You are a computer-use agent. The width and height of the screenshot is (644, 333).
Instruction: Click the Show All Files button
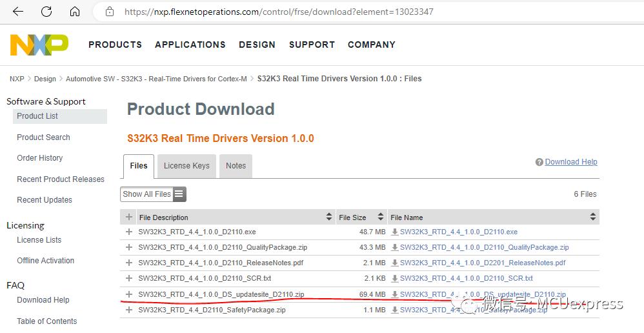pyautogui.click(x=153, y=194)
